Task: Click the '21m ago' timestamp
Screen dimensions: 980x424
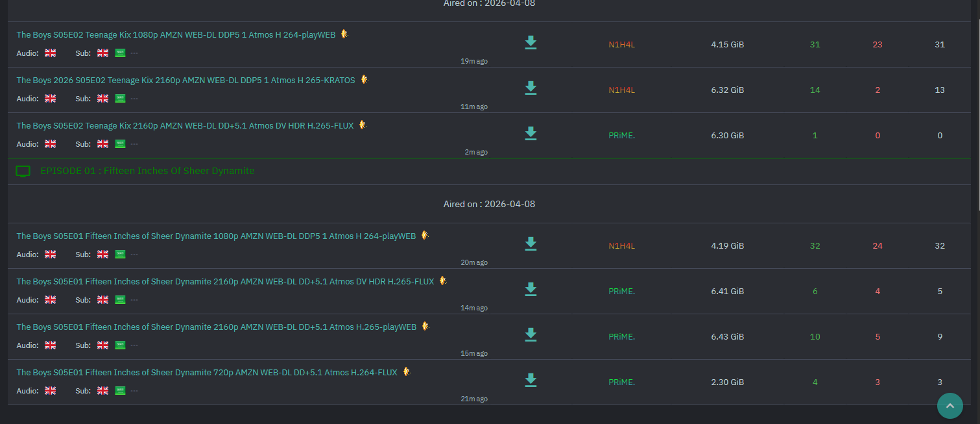Action: [x=474, y=399]
